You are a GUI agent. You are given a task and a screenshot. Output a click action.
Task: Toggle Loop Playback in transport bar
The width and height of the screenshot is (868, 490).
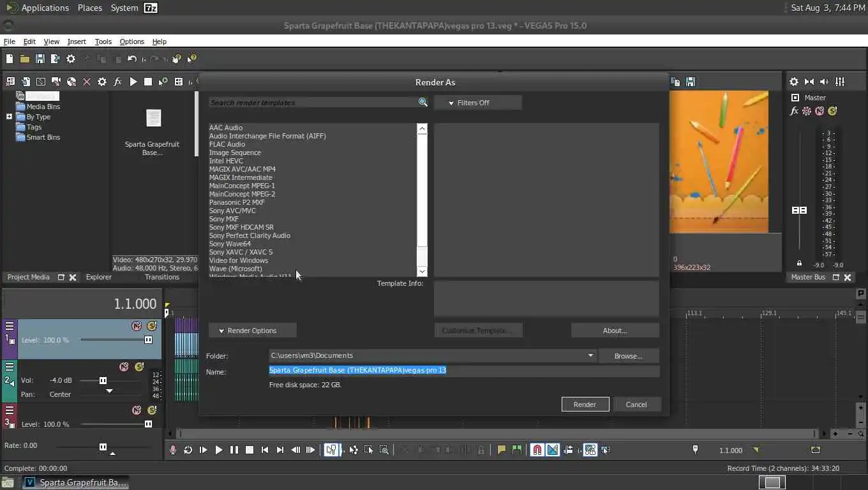point(188,450)
